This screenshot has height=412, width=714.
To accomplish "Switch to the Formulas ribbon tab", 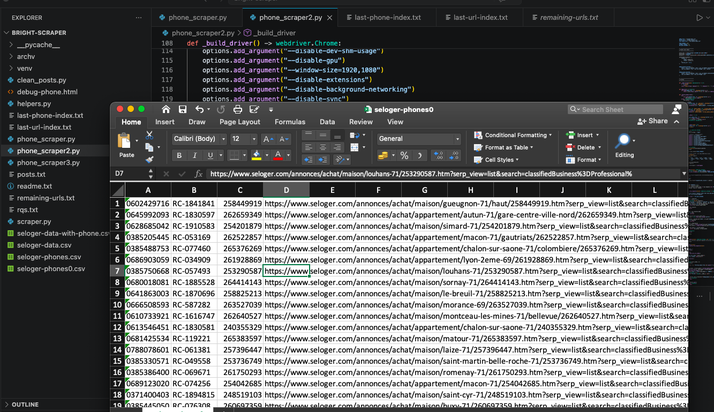I will [x=290, y=122].
